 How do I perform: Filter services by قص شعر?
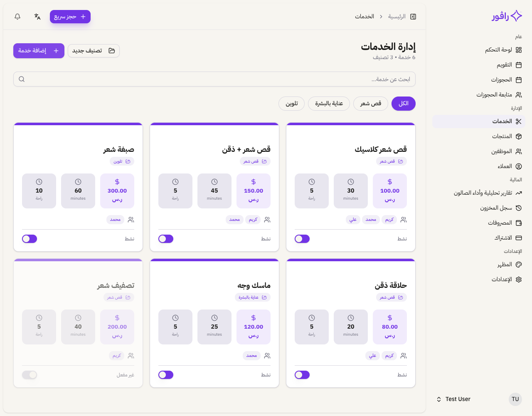[x=370, y=104]
